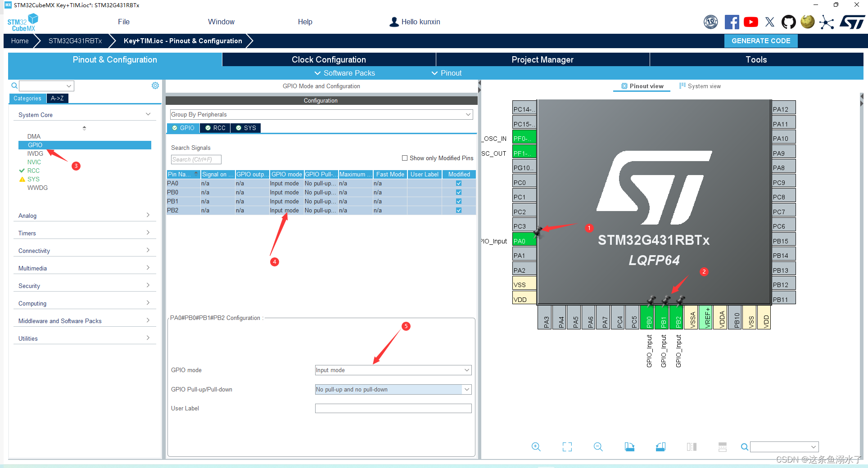Click the user profile icon
Screen dimensions: 868x468
(x=394, y=22)
